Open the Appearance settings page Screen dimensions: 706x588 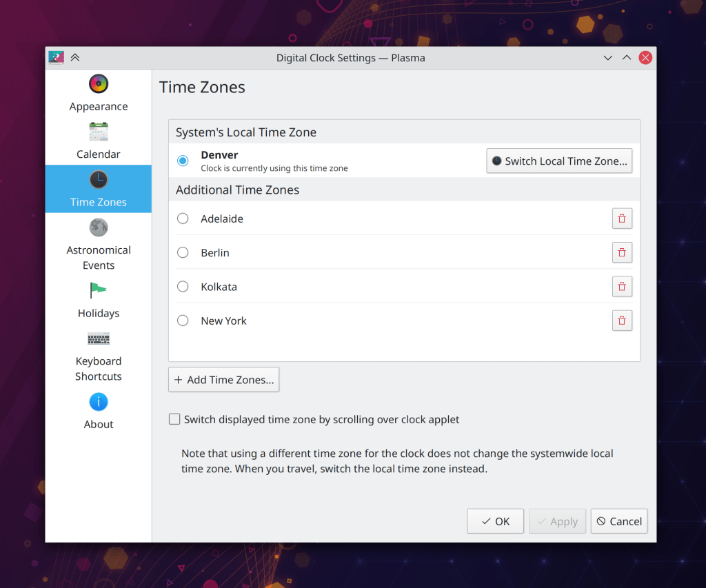[x=99, y=93]
